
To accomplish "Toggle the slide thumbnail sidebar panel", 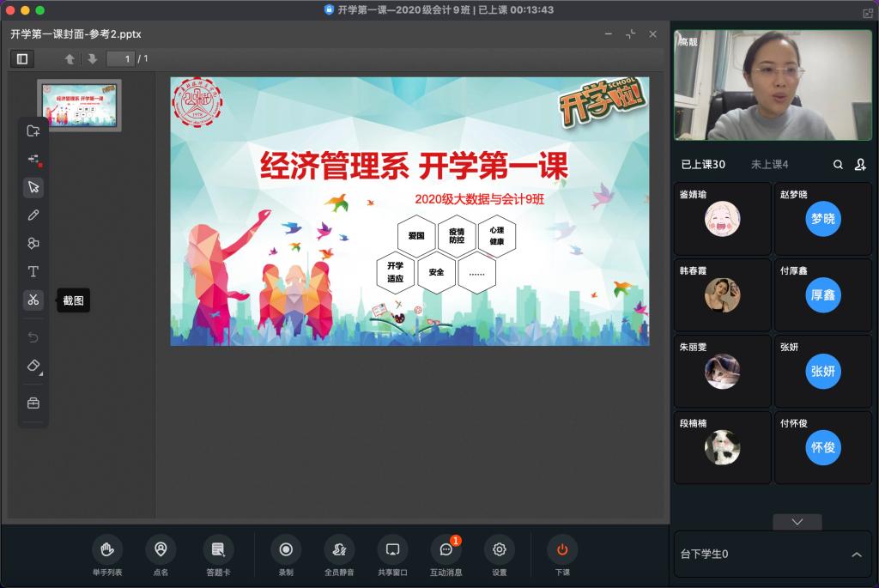I will click(22, 58).
